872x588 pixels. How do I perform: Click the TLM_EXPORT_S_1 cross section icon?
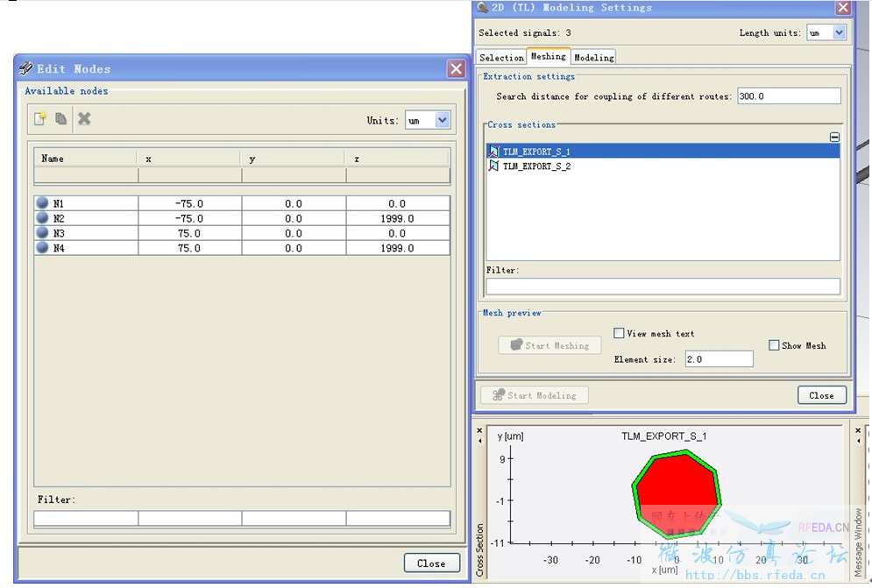493,152
